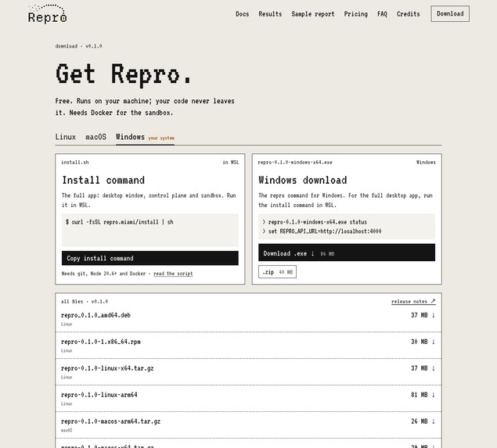This screenshot has height=448, width=497.
Task: Click repro-0.1.0-1.x86_64.rpm file name
Action: point(100,342)
